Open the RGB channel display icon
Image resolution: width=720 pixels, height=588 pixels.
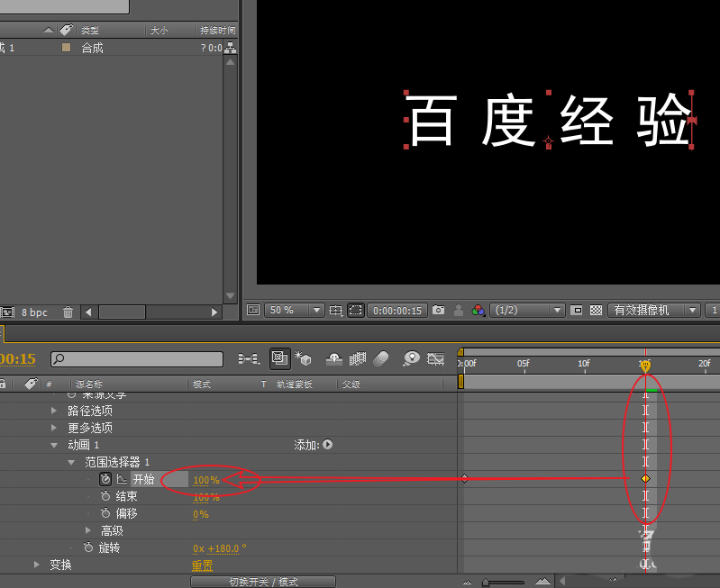click(478, 311)
